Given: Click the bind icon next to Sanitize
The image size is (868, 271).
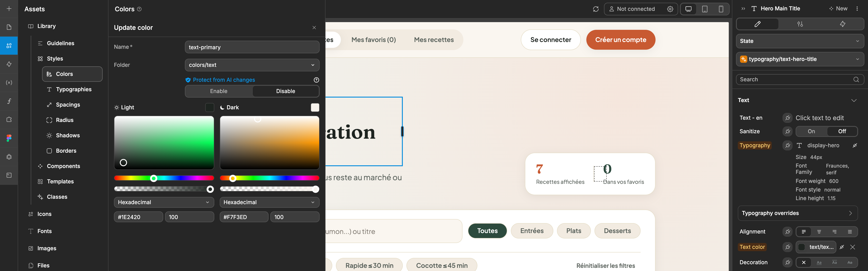Looking at the screenshot, I should point(788,131).
